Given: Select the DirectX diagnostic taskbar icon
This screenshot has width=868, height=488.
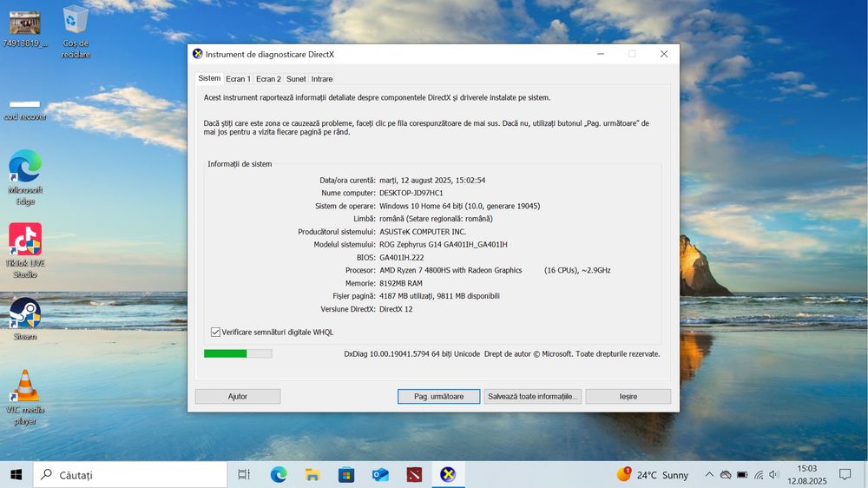Looking at the screenshot, I should (x=448, y=475).
